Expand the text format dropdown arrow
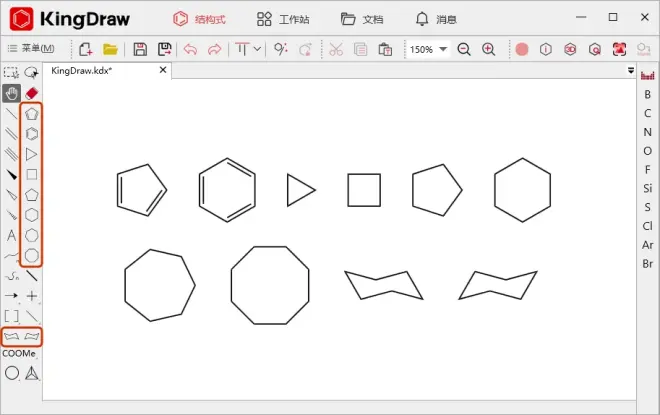Screen dimensions: 660x415 [257, 49]
